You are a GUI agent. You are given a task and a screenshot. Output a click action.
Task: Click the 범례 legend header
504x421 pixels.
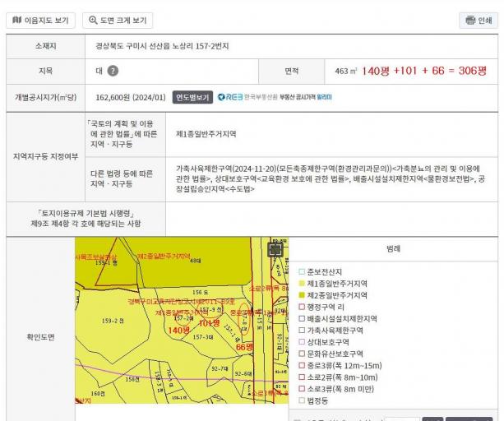click(x=394, y=249)
